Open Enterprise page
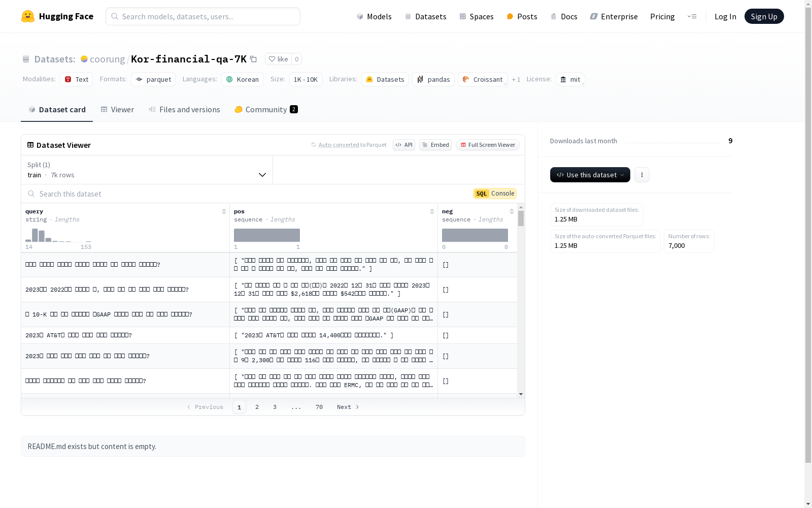The width and height of the screenshot is (812, 508). click(614, 16)
